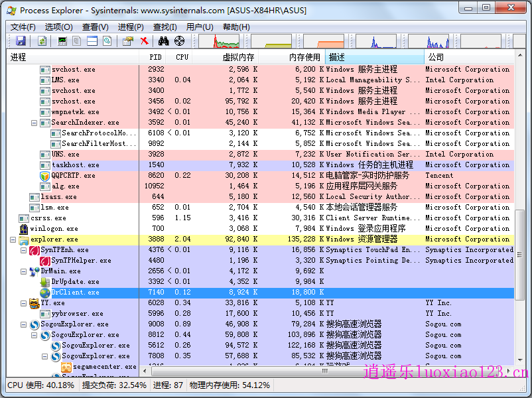Screen dimensions: 532x398
Task: Open the 查找(I) menu
Action: [x=165, y=27]
